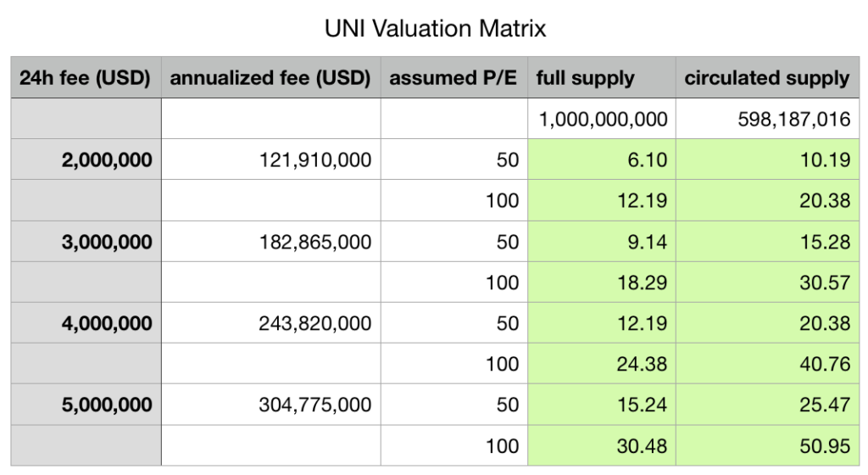Click the 121,910,000 annualized fee cell
Screen dimensions: 868x475
(x=271, y=159)
